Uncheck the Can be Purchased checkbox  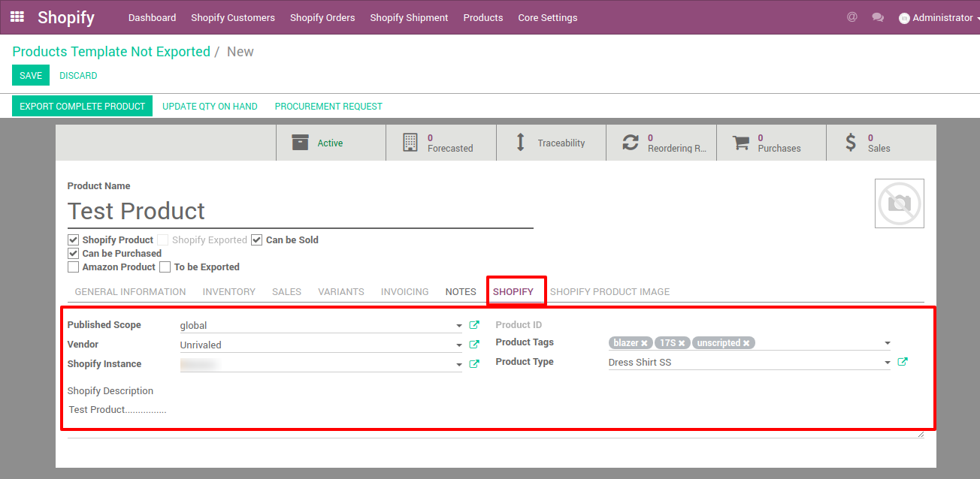click(x=73, y=254)
